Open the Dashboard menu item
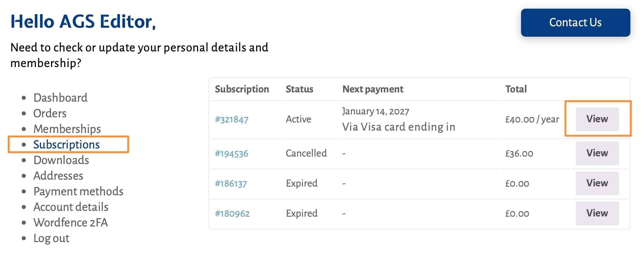The image size is (644, 260). point(60,98)
